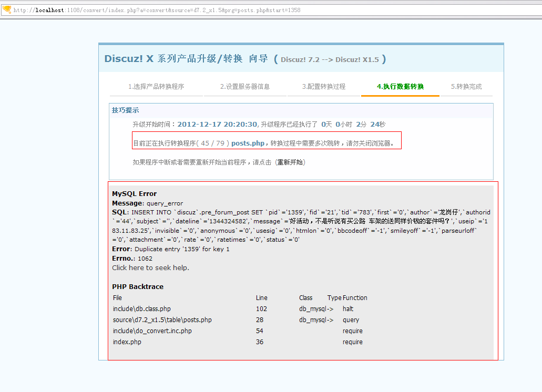Click the 'Duplicate entry 1359' error line

(x=171, y=249)
